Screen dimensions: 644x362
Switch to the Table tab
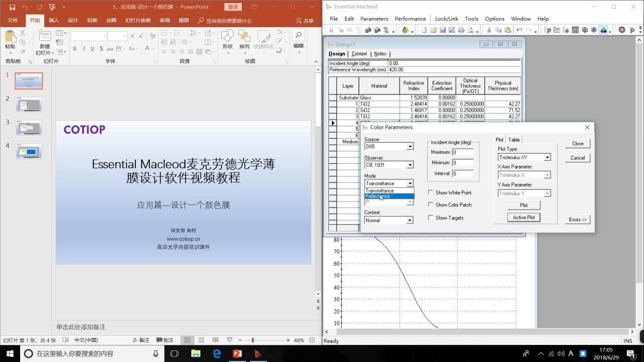coord(514,140)
